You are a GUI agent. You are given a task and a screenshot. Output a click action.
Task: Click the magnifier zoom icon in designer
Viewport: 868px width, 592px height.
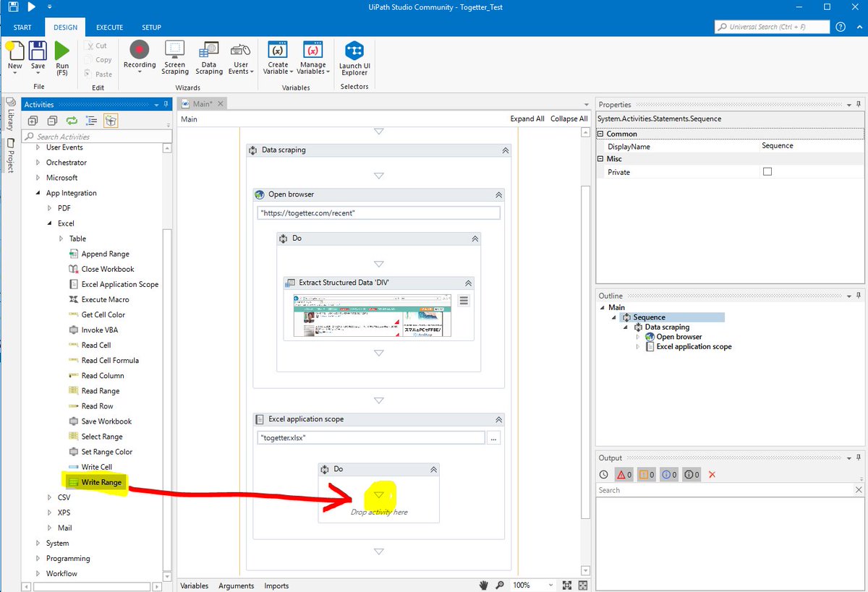point(501,585)
